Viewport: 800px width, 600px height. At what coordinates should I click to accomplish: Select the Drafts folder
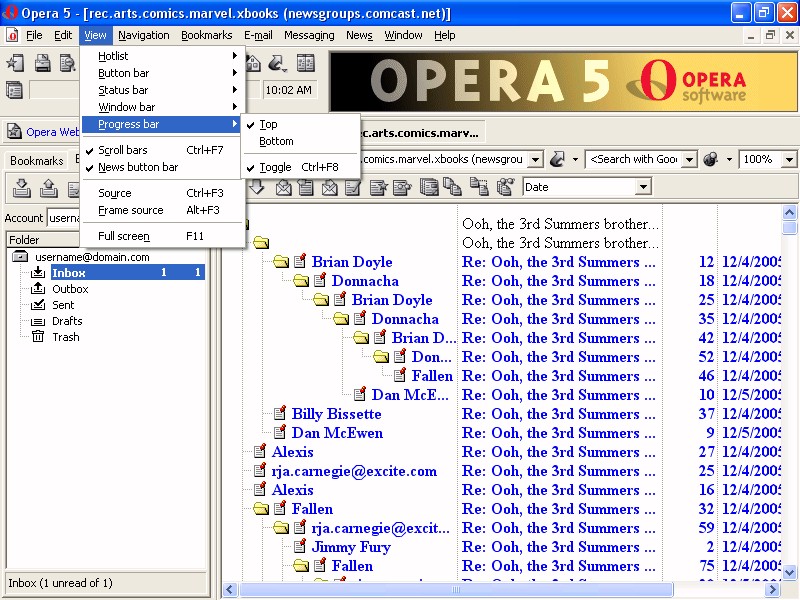tap(67, 321)
